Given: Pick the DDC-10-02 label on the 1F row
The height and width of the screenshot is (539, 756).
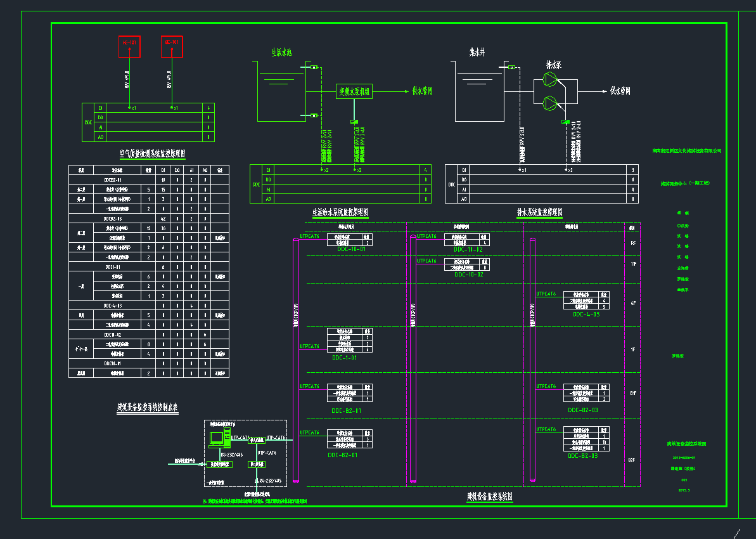Looking at the screenshot, I should (x=468, y=275).
